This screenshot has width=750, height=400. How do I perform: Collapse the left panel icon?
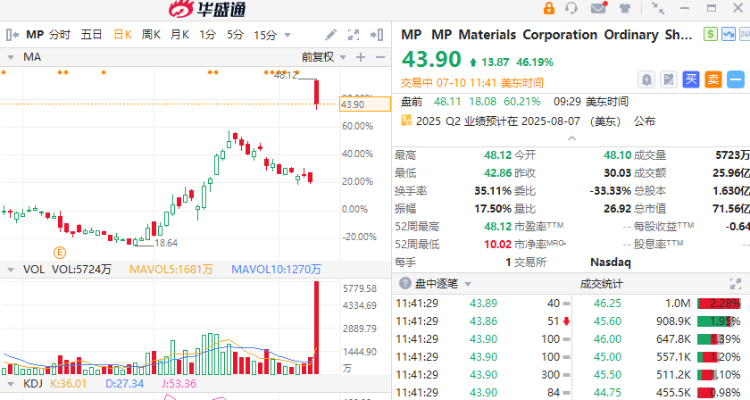point(12,35)
